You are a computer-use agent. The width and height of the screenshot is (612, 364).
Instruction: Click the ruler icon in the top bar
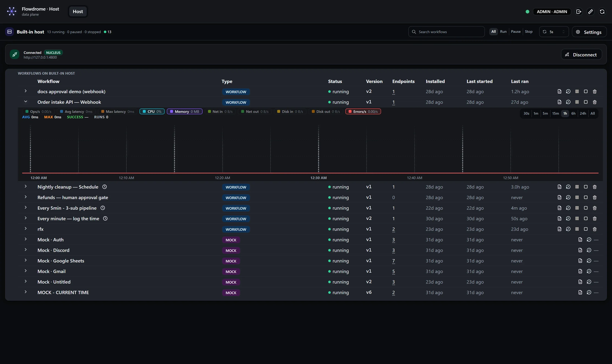(590, 11)
